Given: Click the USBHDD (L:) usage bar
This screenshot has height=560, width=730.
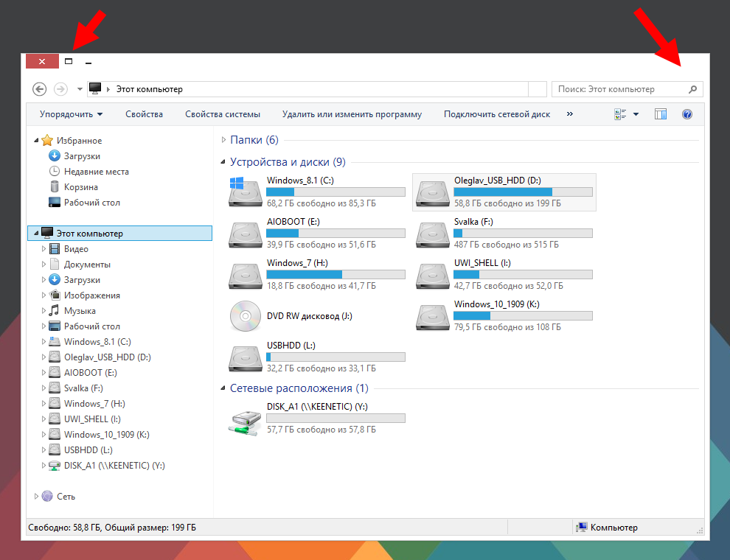Looking at the screenshot, I should pyautogui.click(x=336, y=357).
